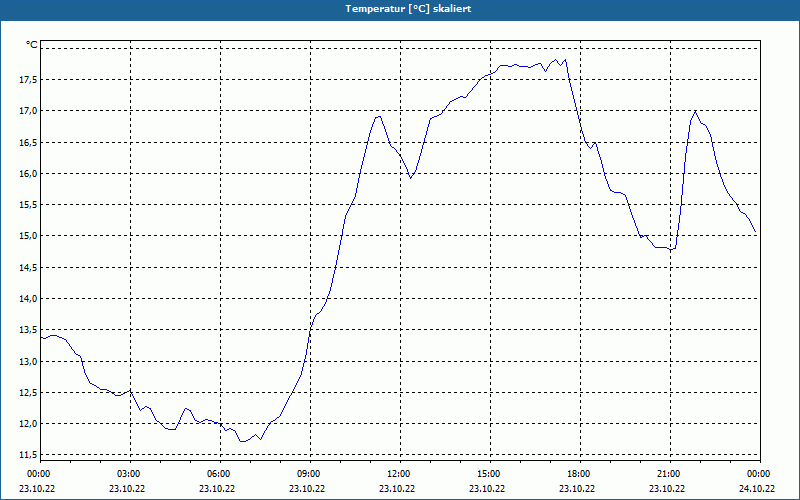Image resolution: width=800 pixels, height=500 pixels.
Task: Click the 15:00 time label
Action: pyautogui.click(x=487, y=474)
